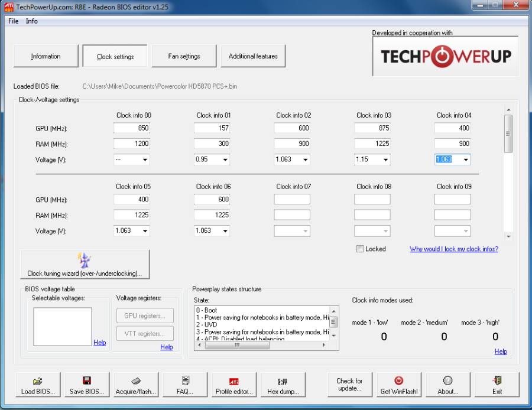Click the clock settings vertical scrollbar thumb
The width and height of the screenshot is (532, 410).
click(x=508, y=134)
